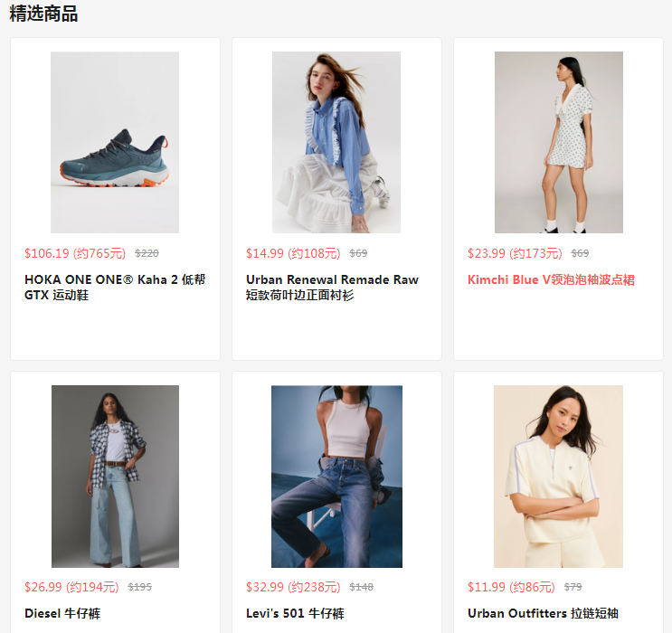Click the Levi's 501 牛仔裤 title
Viewport: 672px width, 633px height.
[x=295, y=613]
